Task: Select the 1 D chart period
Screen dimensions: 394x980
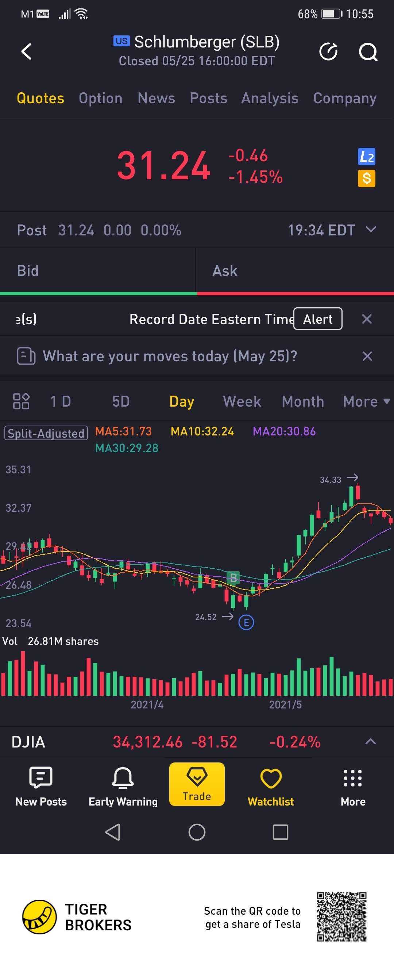Action: point(61,401)
